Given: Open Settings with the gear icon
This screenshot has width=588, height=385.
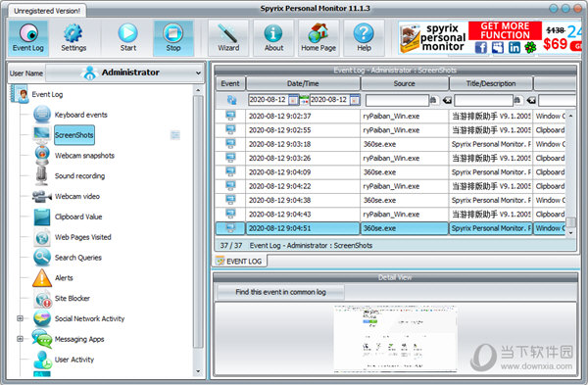Looking at the screenshot, I should pos(73,38).
